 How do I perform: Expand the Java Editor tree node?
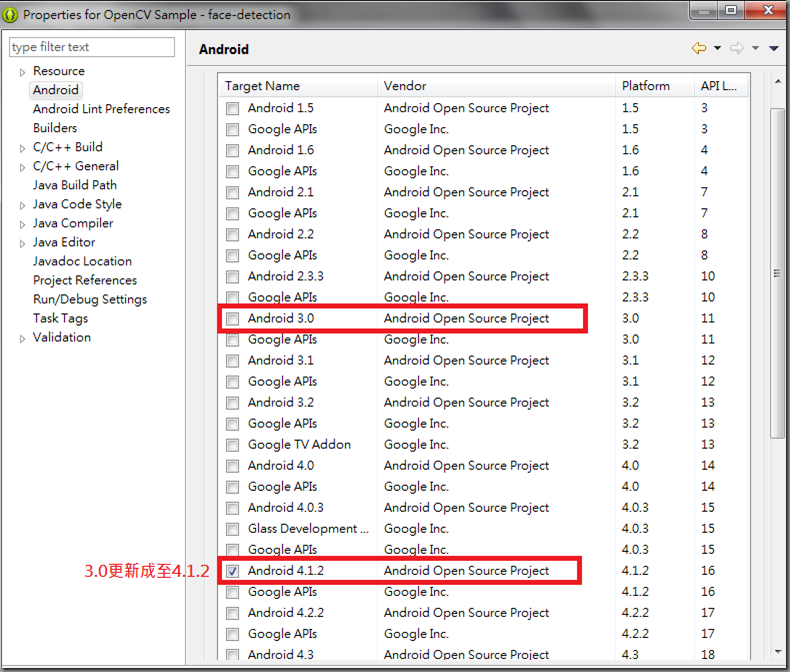(x=22, y=243)
